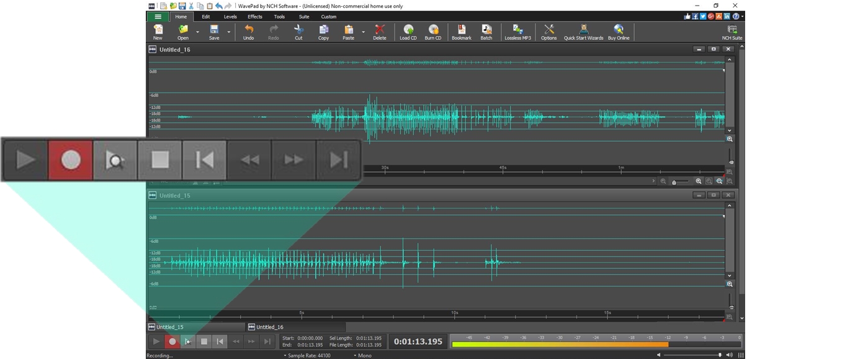Zoom in horizontally in the Untitled_16 window

click(699, 181)
